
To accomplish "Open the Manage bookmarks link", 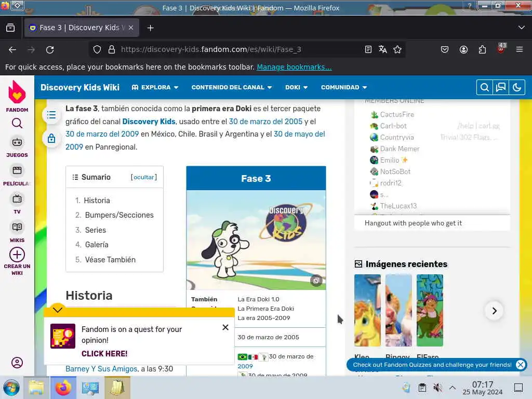I will 294,67.
